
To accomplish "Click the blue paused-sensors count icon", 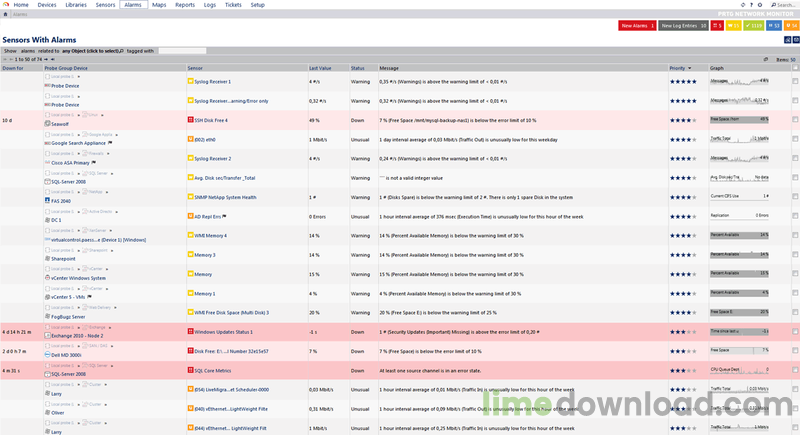I will click(774, 25).
